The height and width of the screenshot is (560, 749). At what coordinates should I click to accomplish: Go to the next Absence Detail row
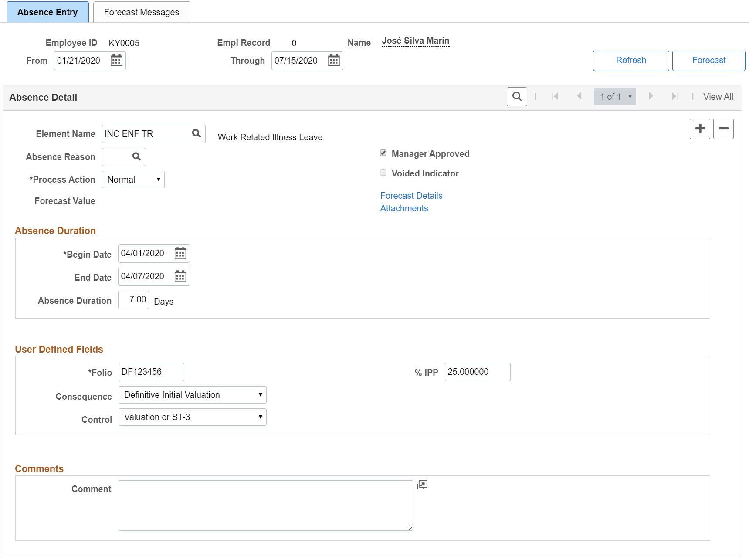[651, 96]
